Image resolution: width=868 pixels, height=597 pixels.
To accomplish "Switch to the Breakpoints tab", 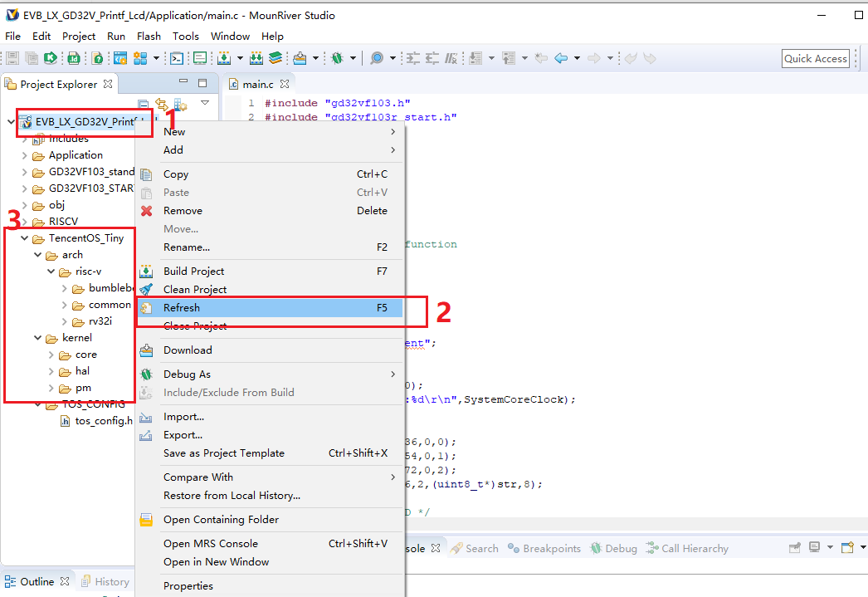I will (x=544, y=548).
